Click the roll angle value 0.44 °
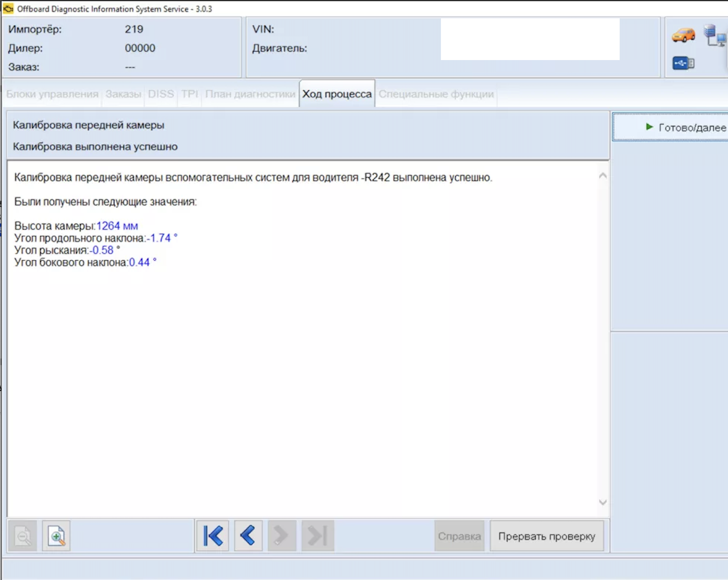 [143, 262]
